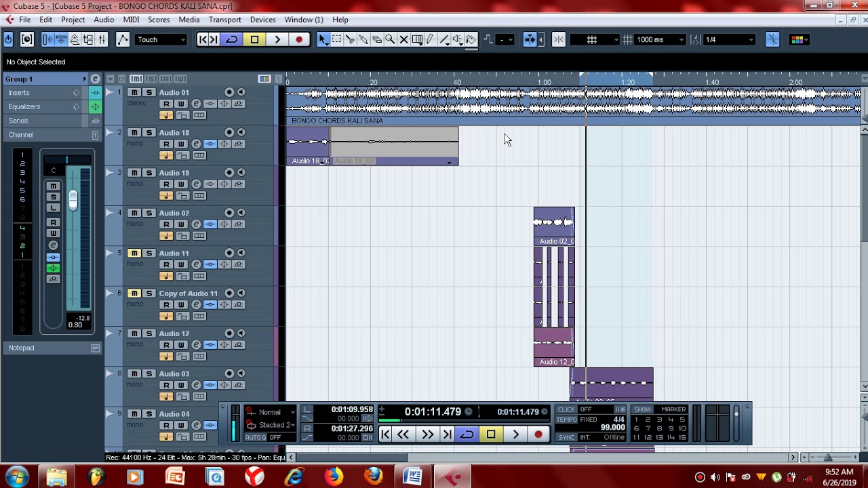Open the Normal record mode dropdown
Screen dimensions: 868x488
pos(270,412)
